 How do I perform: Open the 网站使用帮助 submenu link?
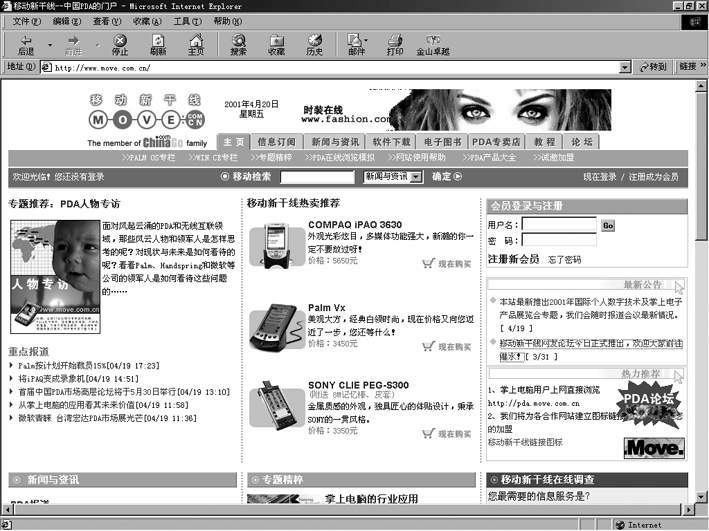click(x=416, y=157)
